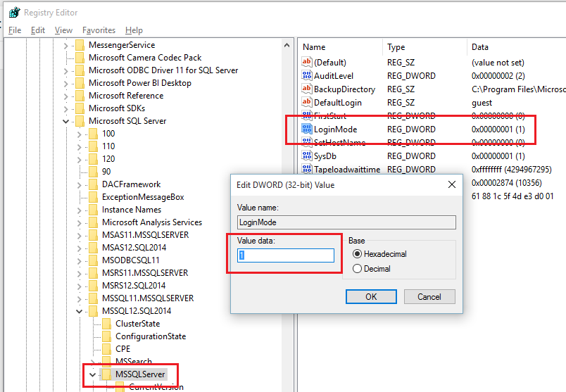Click the folder icon for key 90
Viewport: 566px width, 392px height.
tap(93, 172)
